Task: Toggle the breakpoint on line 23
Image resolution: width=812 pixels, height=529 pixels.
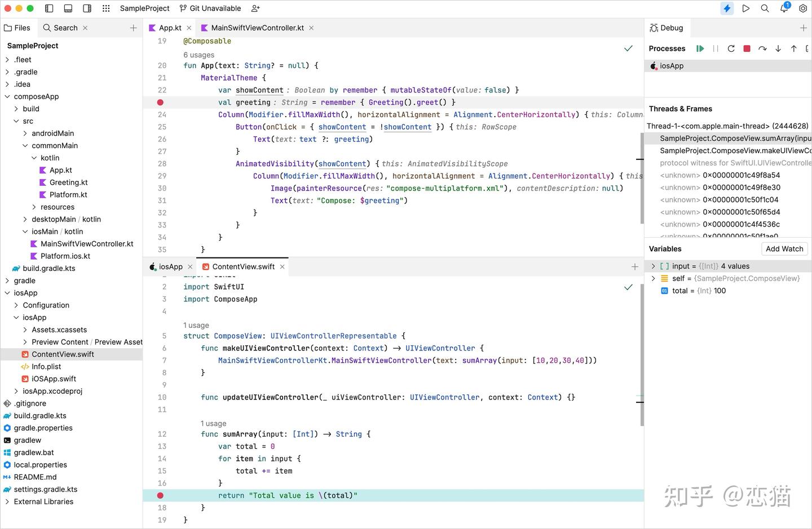Action: click(160, 102)
